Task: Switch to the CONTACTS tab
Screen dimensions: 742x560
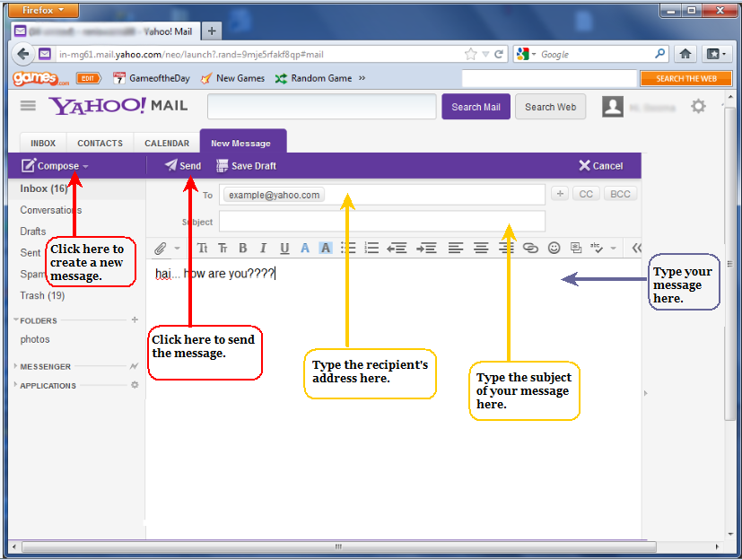Action: click(x=100, y=143)
